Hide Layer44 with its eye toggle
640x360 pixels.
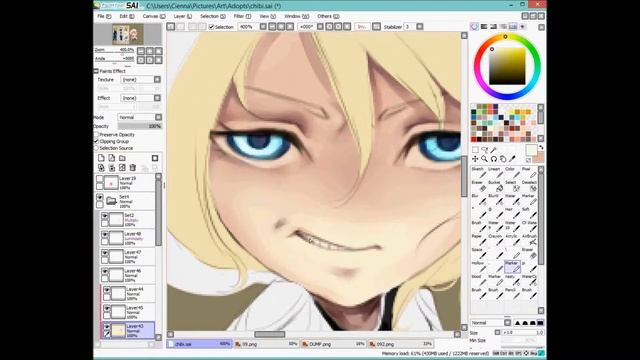tap(107, 290)
